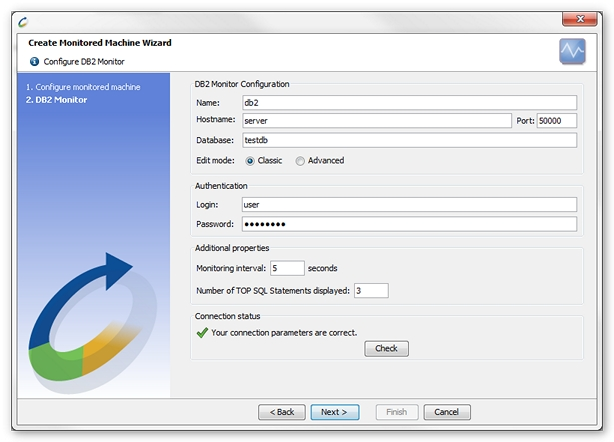Click the 'Edit mode:' label
Image resolution: width=614 pixels, height=442 pixels.
[x=215, y=161]
